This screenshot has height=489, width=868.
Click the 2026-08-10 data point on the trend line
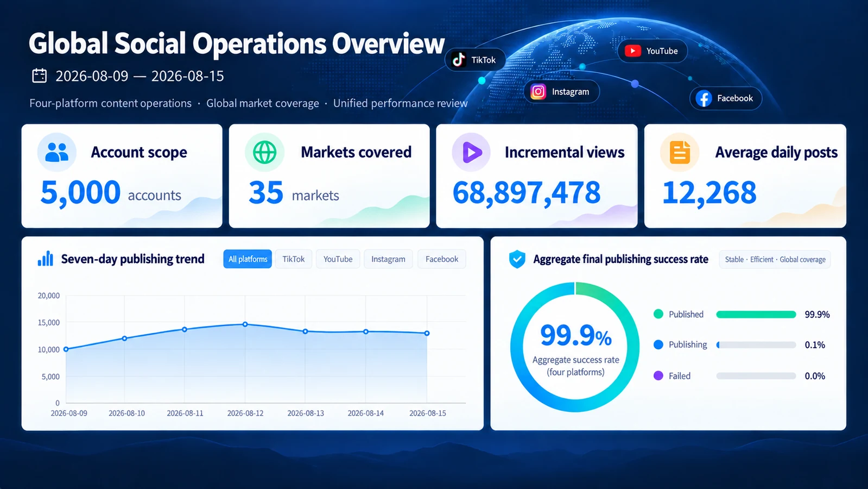(x=125, y=338)
